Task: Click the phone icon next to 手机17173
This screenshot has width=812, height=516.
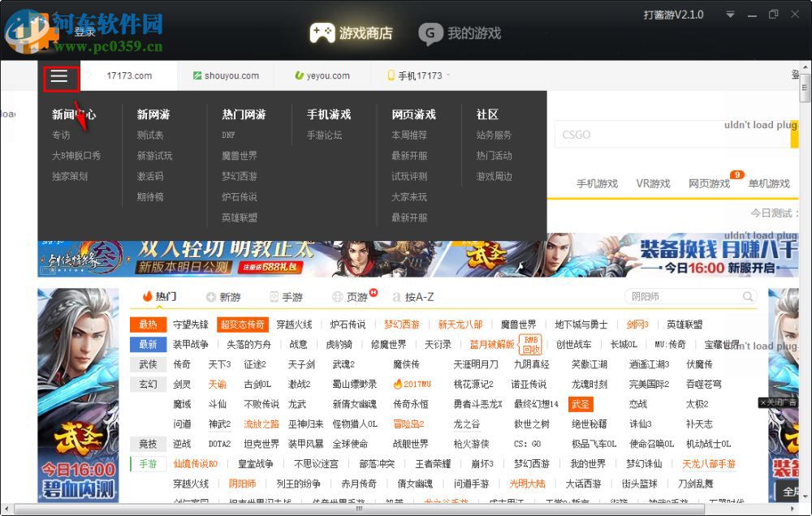Action: [x=391, y=75]
